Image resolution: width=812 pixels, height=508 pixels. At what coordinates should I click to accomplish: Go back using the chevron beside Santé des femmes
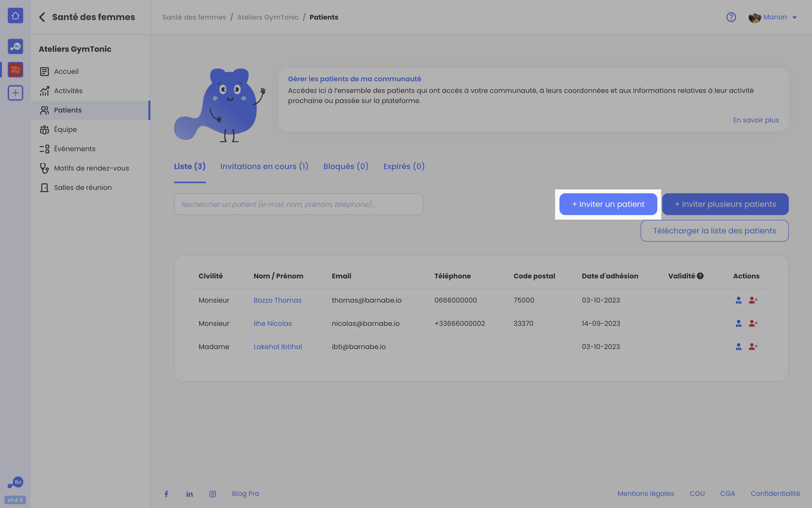(42, 17)
